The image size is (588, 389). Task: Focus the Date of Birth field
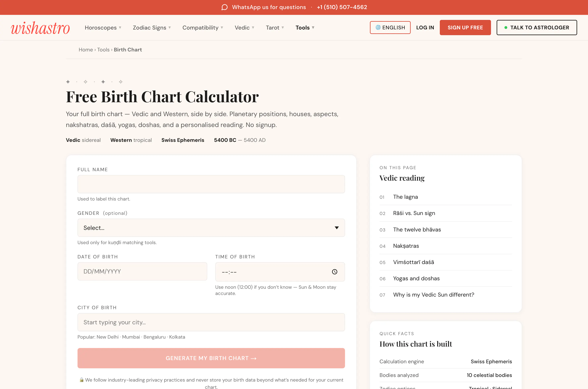(x=142, y=271)
